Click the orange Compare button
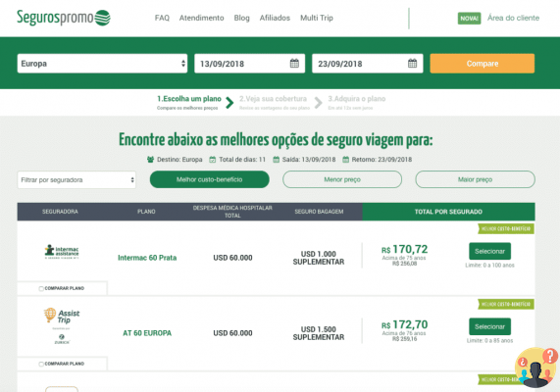The image size is (560, 392). point(483,64)
